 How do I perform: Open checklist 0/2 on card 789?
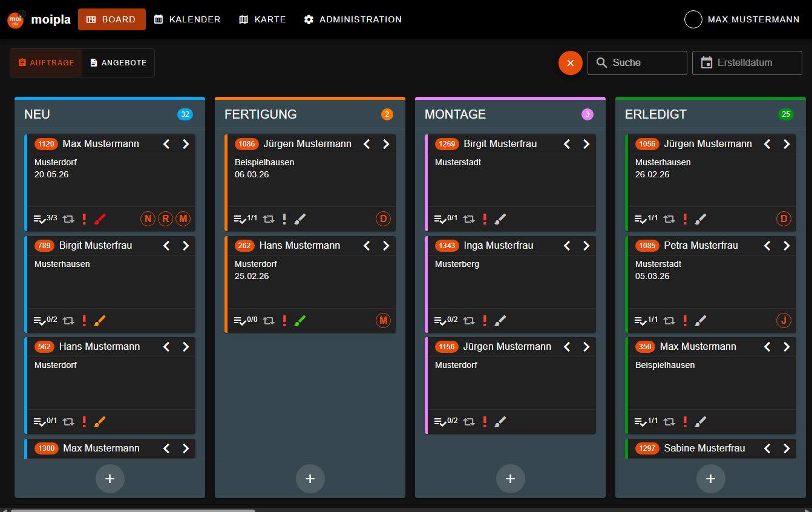click(x=45, y=321)
